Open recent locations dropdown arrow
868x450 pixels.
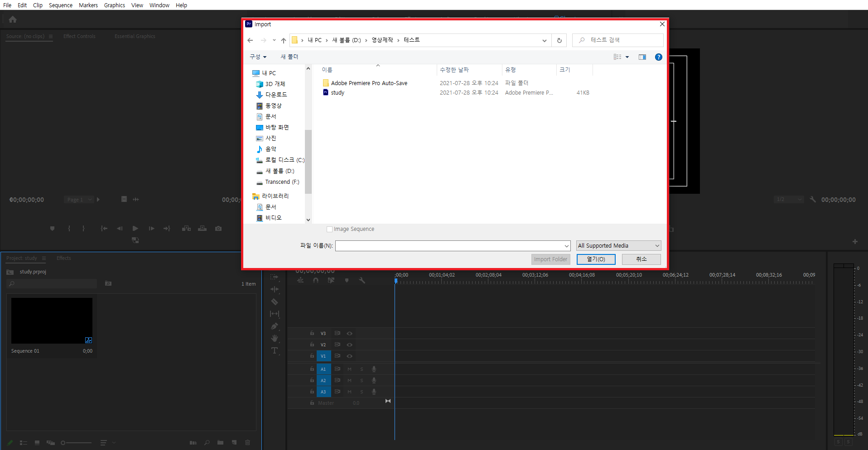coord(274,40)
